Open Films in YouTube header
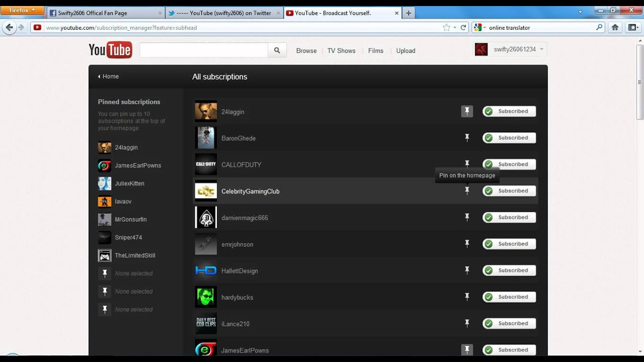 [x=376, y=51]
